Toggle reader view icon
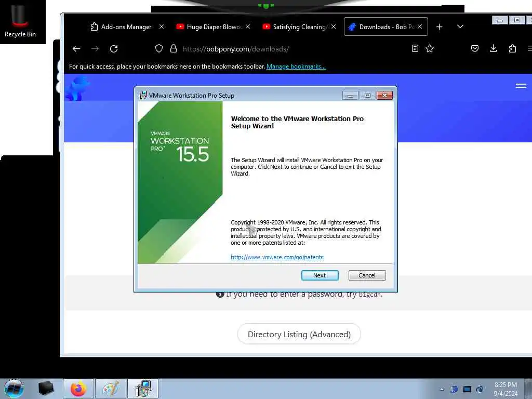This screenshot has width=532, height=399. point(415,48)
